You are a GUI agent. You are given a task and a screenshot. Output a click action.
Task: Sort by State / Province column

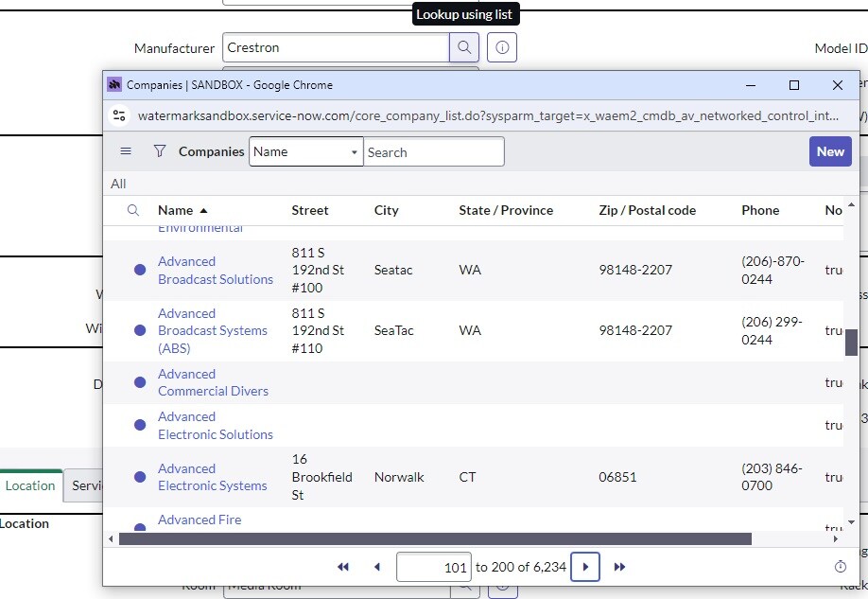506,211
